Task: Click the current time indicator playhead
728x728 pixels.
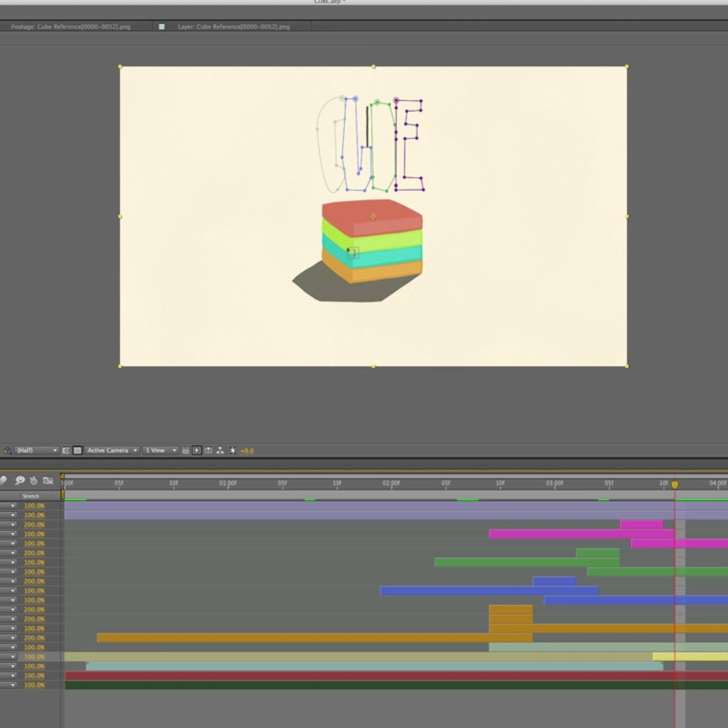Action: (x=674, y=485)
